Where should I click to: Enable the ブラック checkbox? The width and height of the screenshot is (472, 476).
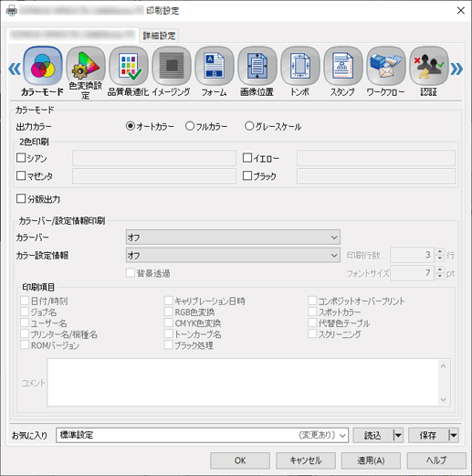pyautogui.click(x=247, y=175)
